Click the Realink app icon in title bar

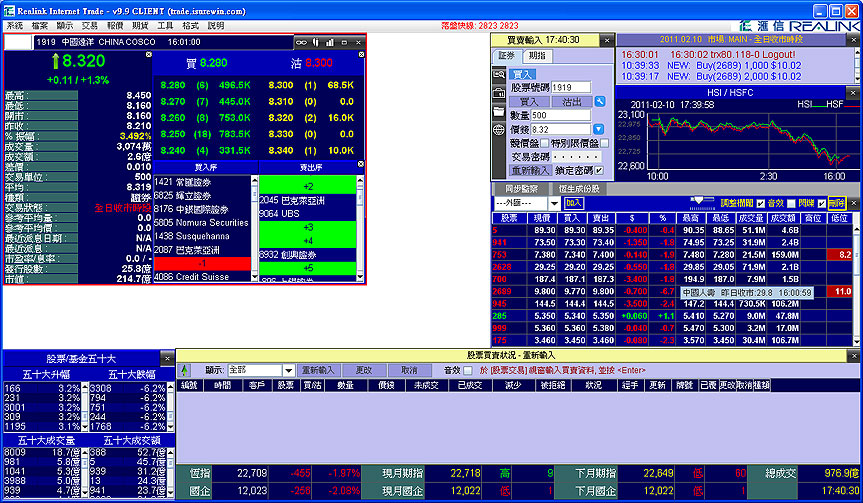[x=9, y=11]
